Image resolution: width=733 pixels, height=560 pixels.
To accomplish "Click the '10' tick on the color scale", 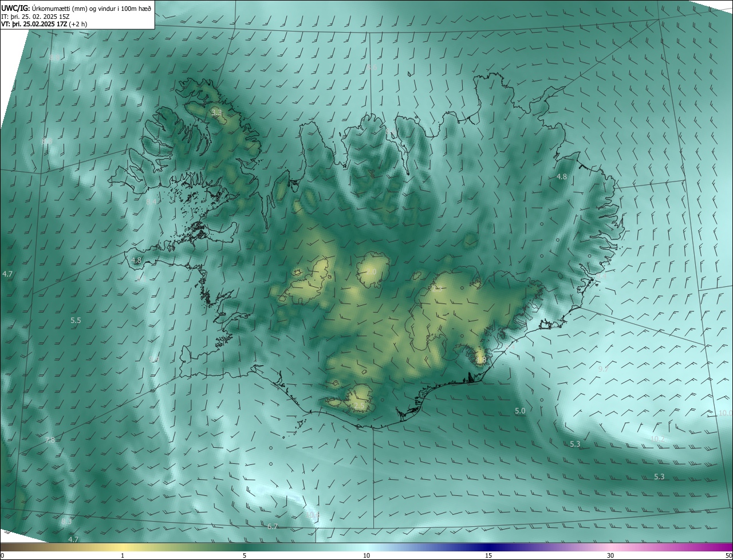I will pos(366,555).
